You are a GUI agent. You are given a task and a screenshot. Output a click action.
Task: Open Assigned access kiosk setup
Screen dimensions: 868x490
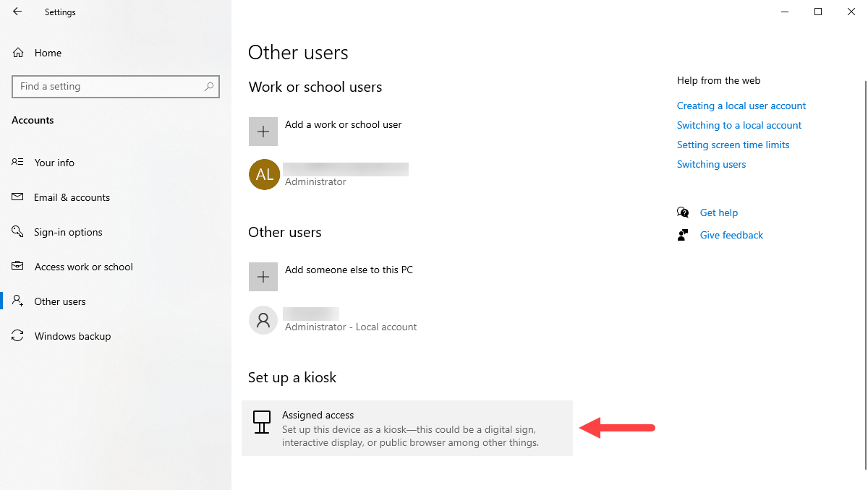pos(407,428)
